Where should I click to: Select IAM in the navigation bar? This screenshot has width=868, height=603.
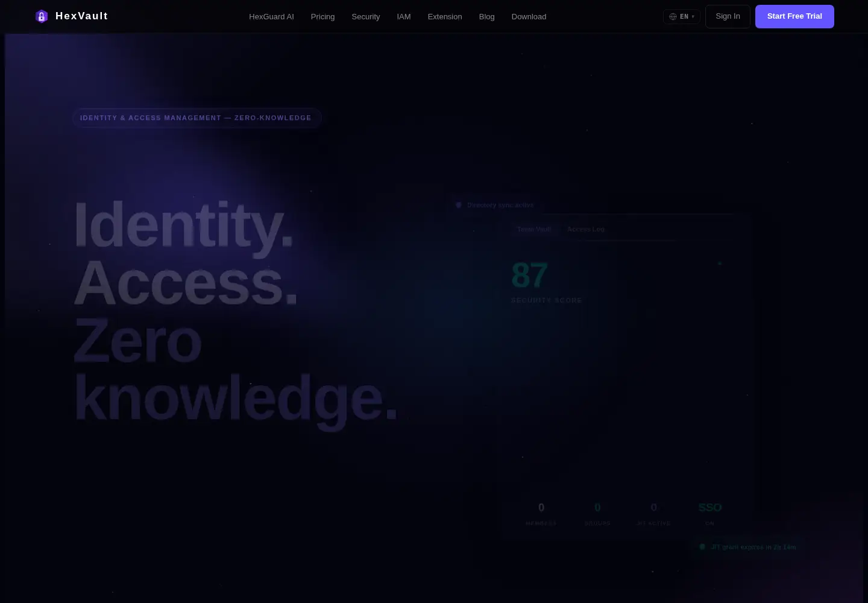[x=404, y=17]
